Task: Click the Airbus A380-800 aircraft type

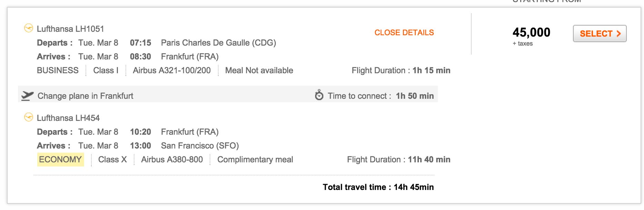Action: (172, 160)
